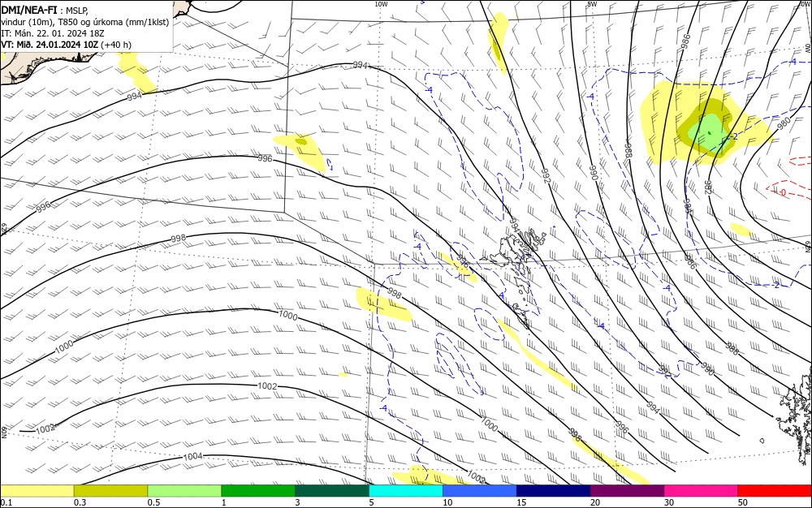Screen dimensions: 812x508
Task: Click the red '0' temperature contour label
Action: [x=783, y=192]
